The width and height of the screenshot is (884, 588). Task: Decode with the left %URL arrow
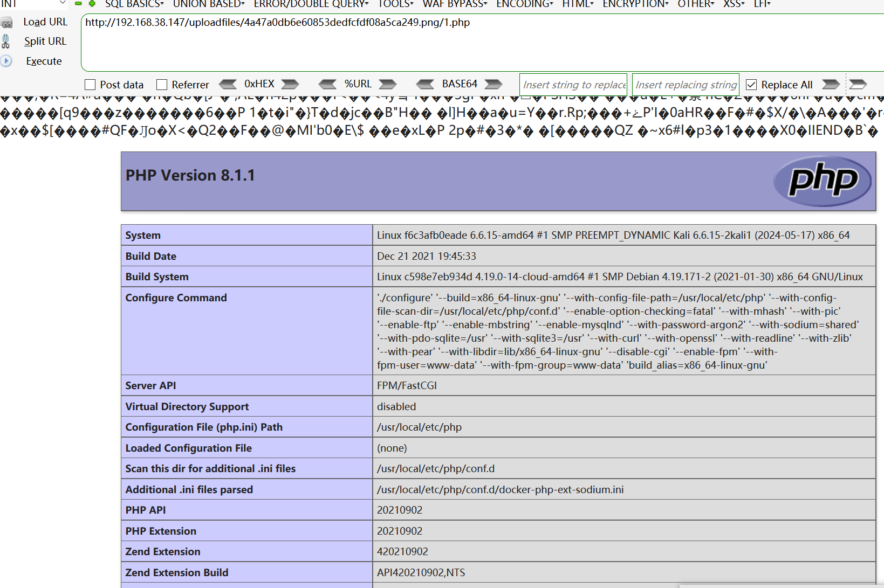pyautogui.click(x=327, y=84)
